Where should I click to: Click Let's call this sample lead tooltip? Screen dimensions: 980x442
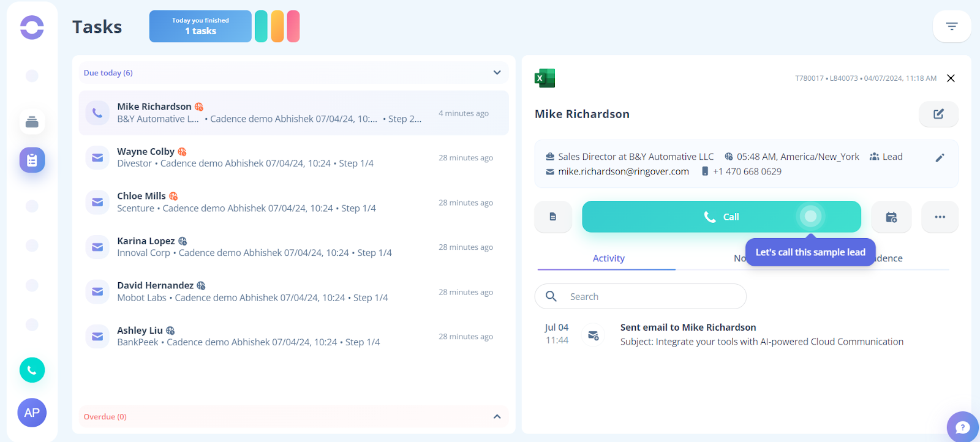(810, 252)
